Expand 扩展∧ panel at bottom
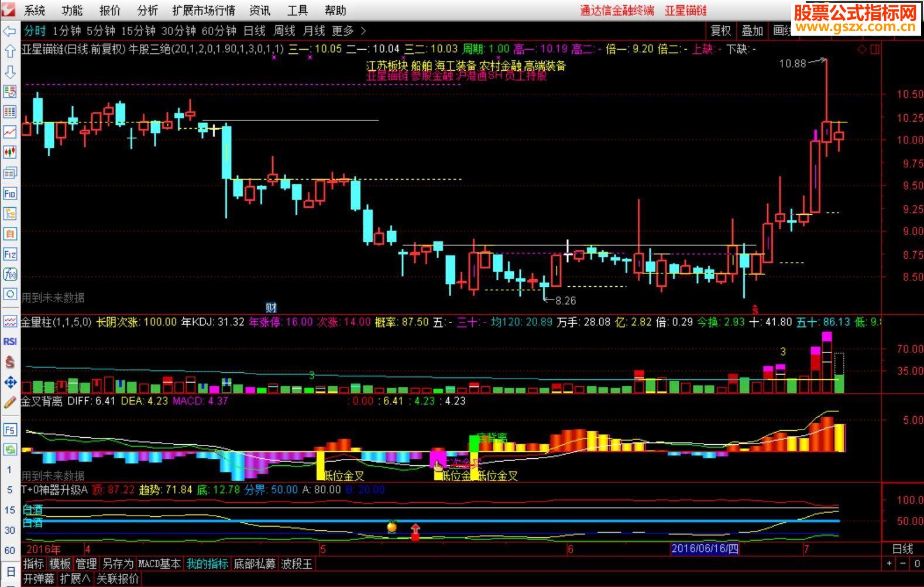 (x=75, y=579)
